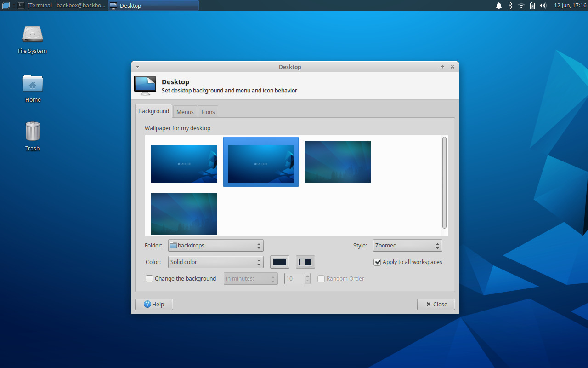
Task: Open the Color dropdown set to Solid color
Action: 215,262
